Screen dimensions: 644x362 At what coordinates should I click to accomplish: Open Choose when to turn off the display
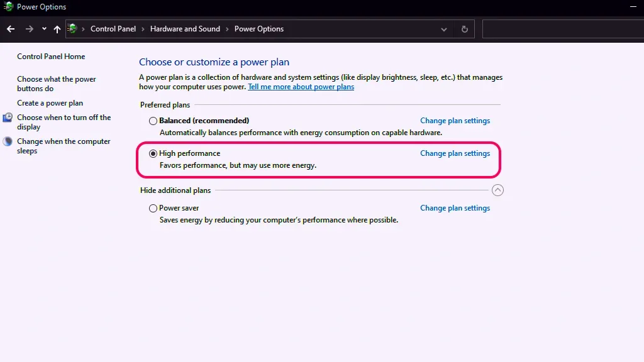64,122
